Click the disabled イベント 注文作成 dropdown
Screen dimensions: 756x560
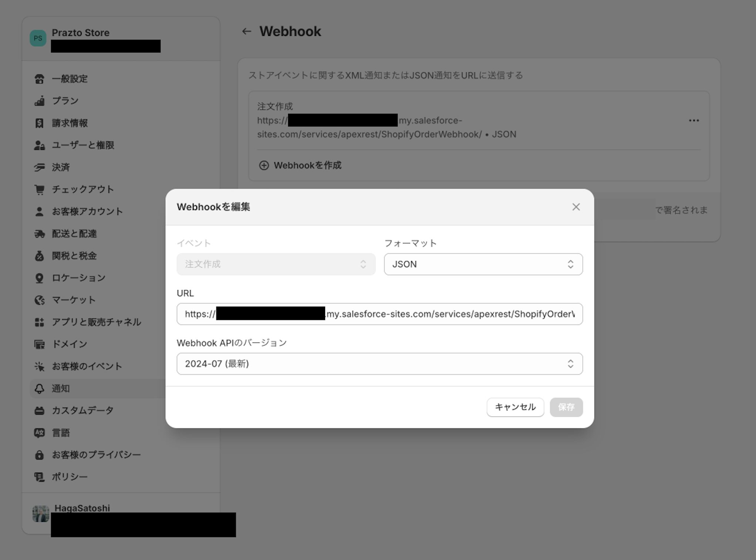[276, 264]
